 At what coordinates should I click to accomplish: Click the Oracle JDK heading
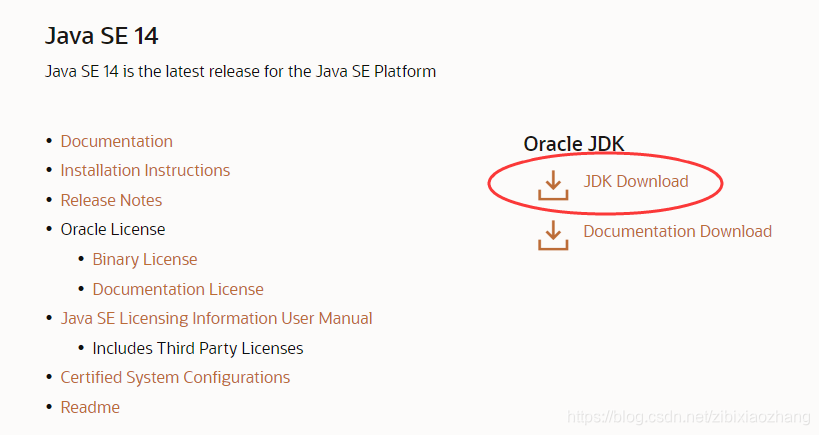[x=574, y=144]
